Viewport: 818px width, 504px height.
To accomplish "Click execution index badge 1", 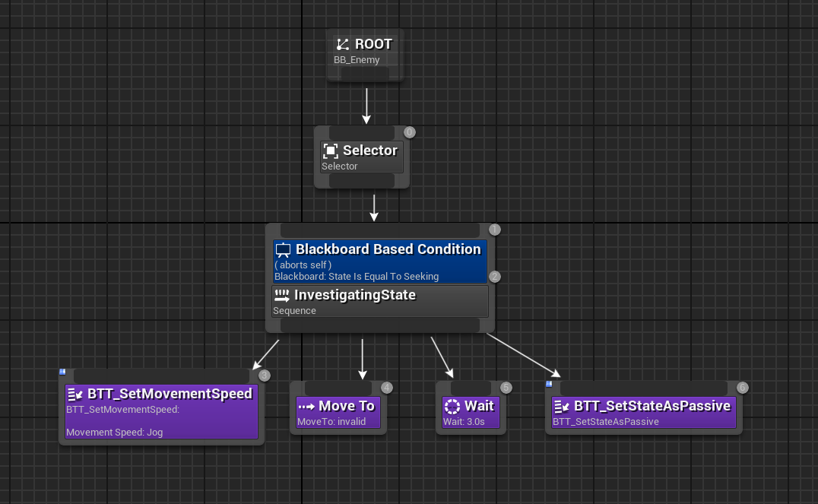I will [495, 230].
